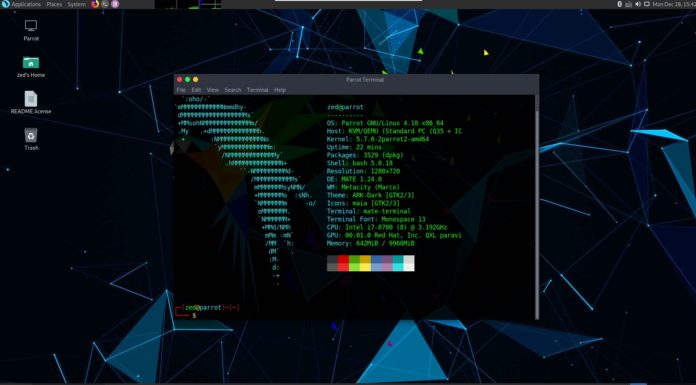Click 'Terminal: mate-terminal' line
The height and width of the screenshot is (385, 696).
(369, 211)
